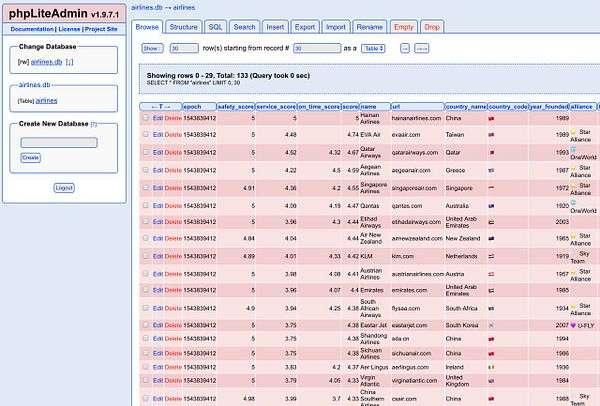Open the Table view type dropdown
Viewport: 600px width, 406px height.
[373, 47]
